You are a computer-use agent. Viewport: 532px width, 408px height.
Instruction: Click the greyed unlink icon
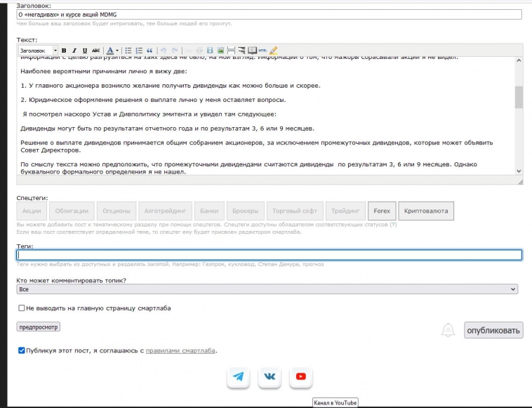(199, 51)
